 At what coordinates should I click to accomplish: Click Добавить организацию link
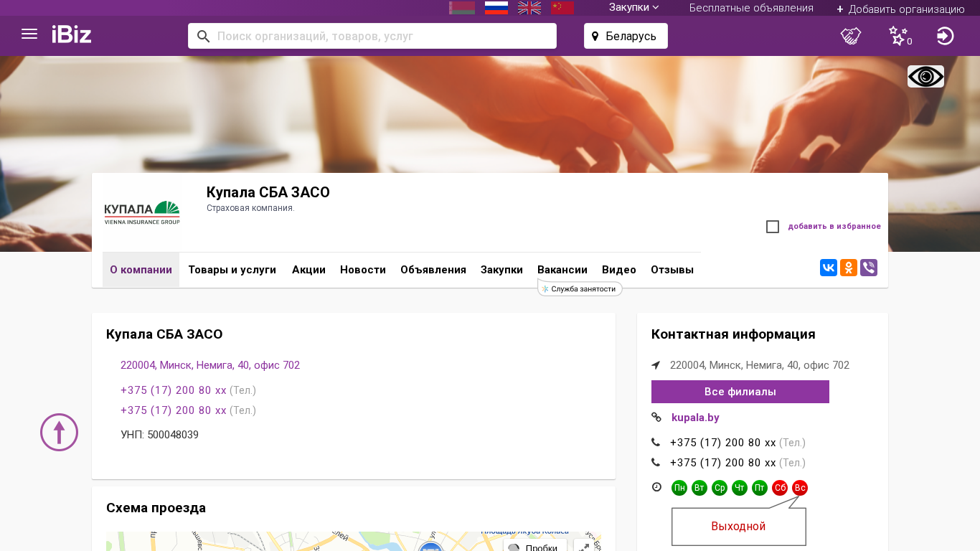click(900, 9)
